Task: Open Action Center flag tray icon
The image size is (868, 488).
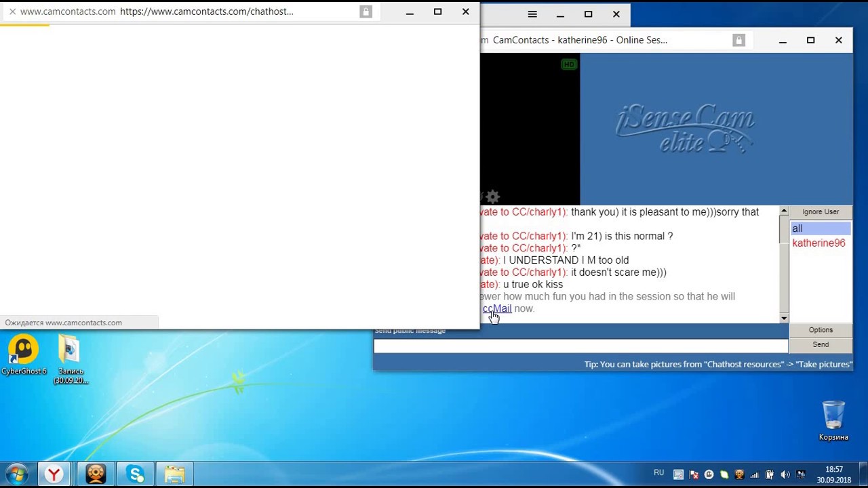Action: point(694,474)
